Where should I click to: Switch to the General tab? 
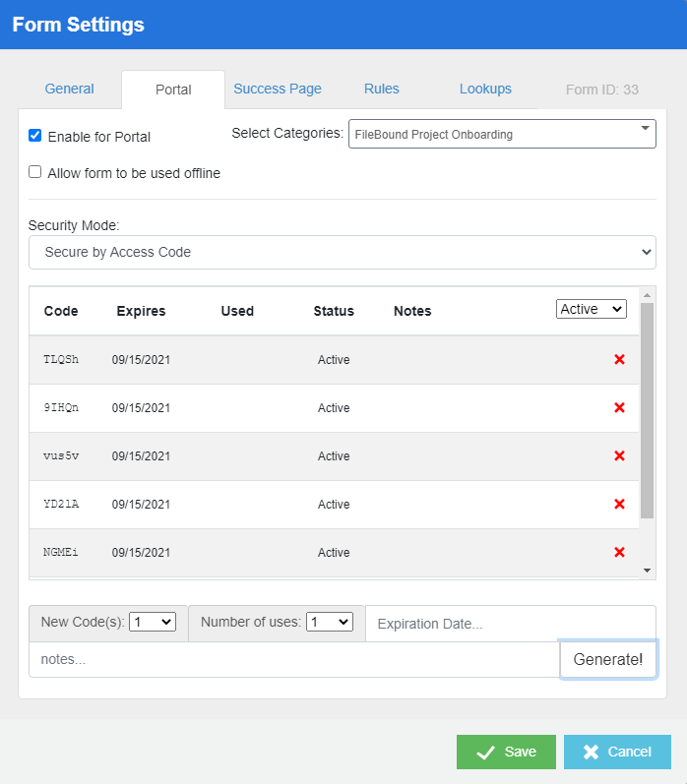70,89
